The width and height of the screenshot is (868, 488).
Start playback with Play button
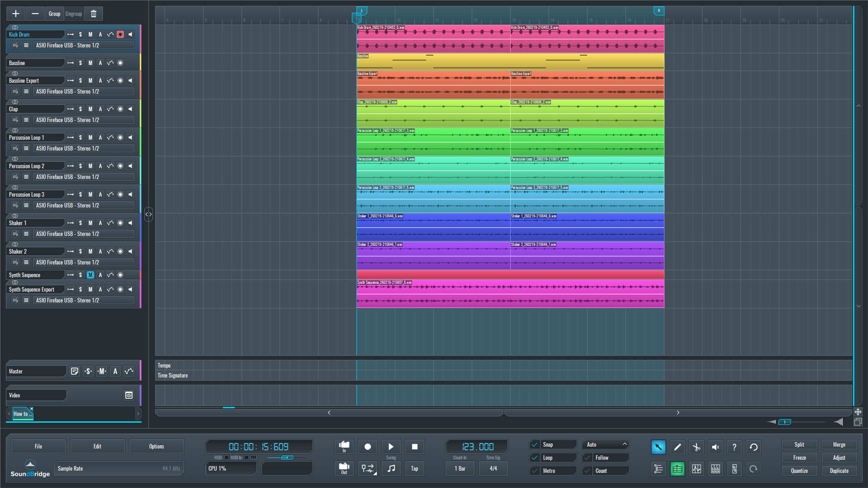point(391,447)
